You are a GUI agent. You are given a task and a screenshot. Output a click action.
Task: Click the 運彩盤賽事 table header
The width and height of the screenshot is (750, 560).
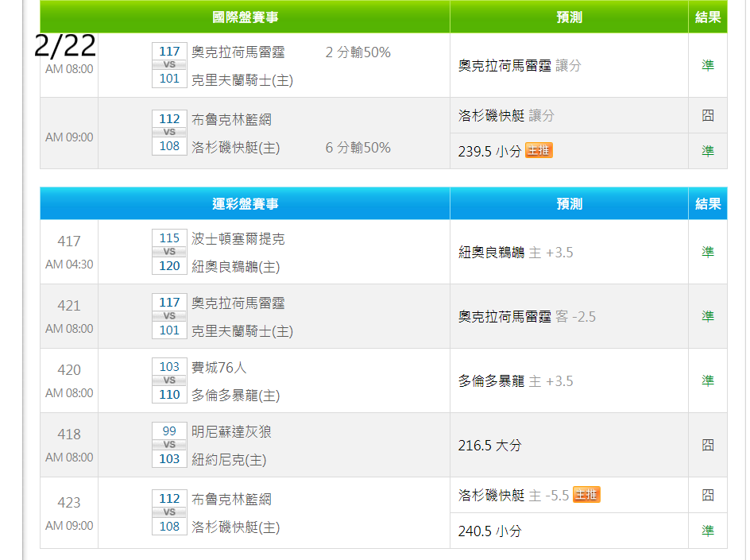point(245,203)
